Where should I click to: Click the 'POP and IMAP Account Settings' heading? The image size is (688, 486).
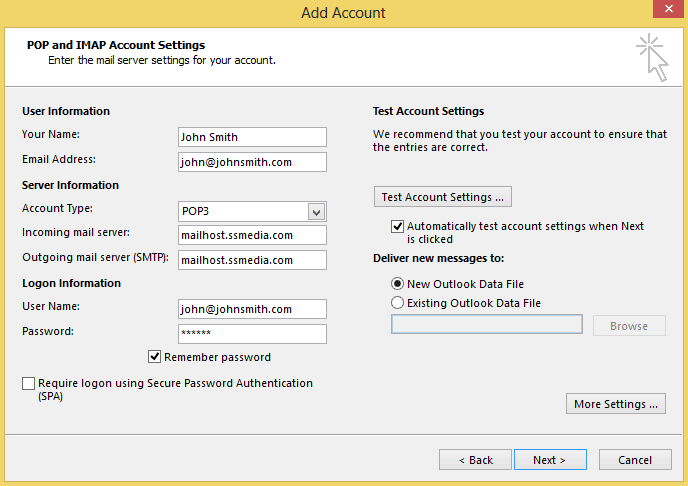[116, 45]
